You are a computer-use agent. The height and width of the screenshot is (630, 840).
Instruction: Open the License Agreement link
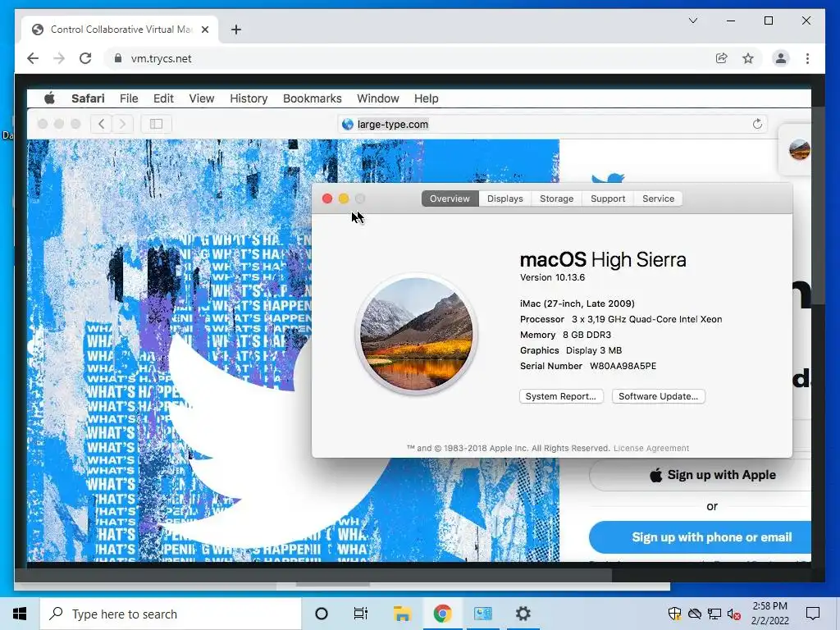(651, 449)
